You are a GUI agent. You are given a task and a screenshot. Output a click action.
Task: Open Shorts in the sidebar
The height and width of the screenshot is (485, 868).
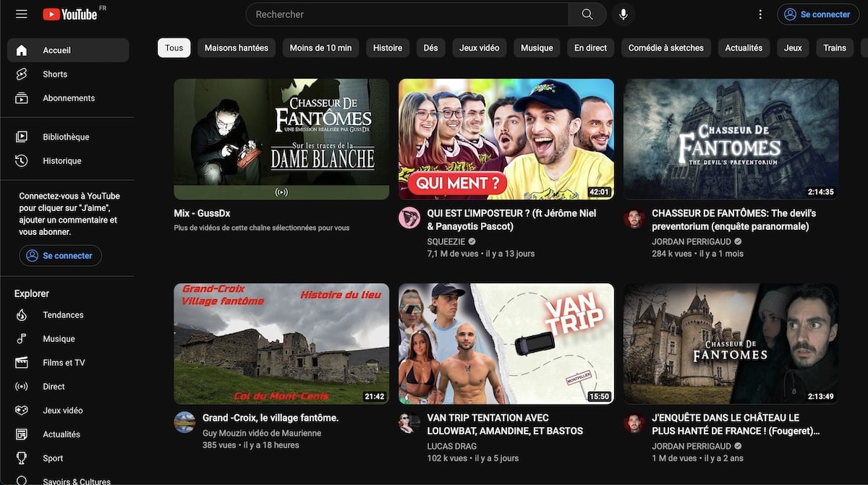click(x=68, y=74)
